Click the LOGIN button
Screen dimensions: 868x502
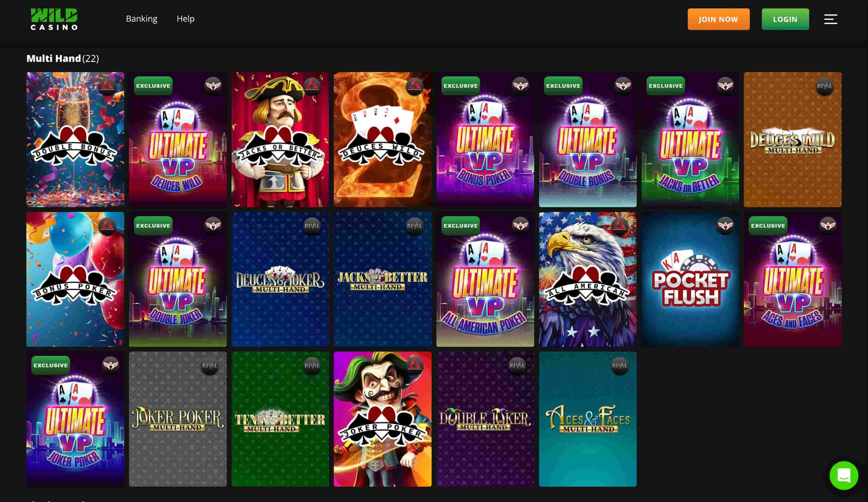point(785,19)
